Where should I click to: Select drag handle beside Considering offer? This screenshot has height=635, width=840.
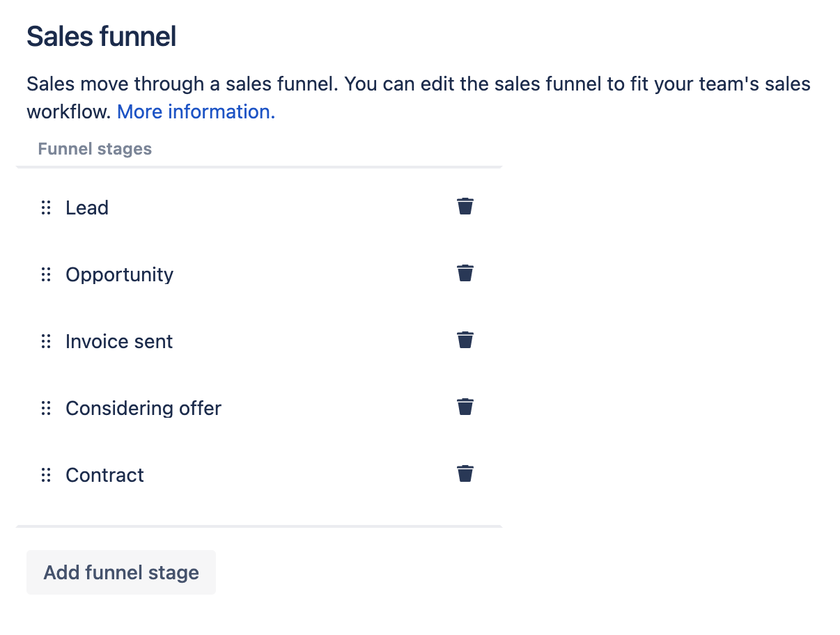[46, 408]
